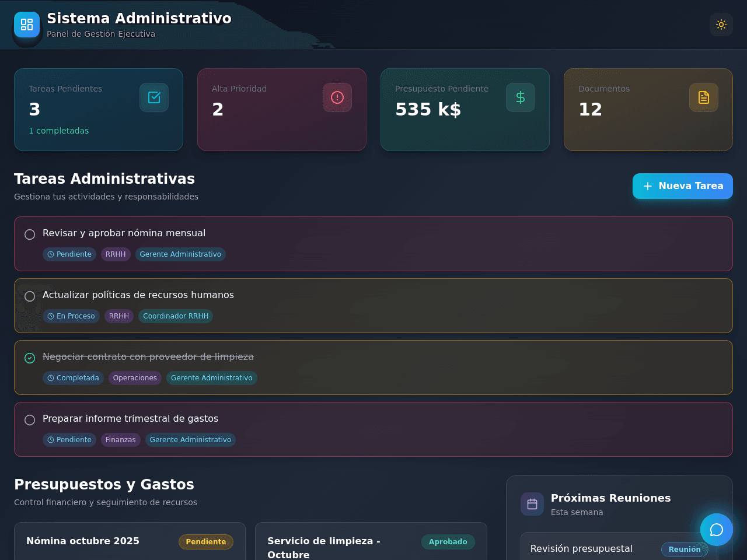
Task: Click the calendar icon beside Próximas Reuniones
Action: tap(532, 504)
